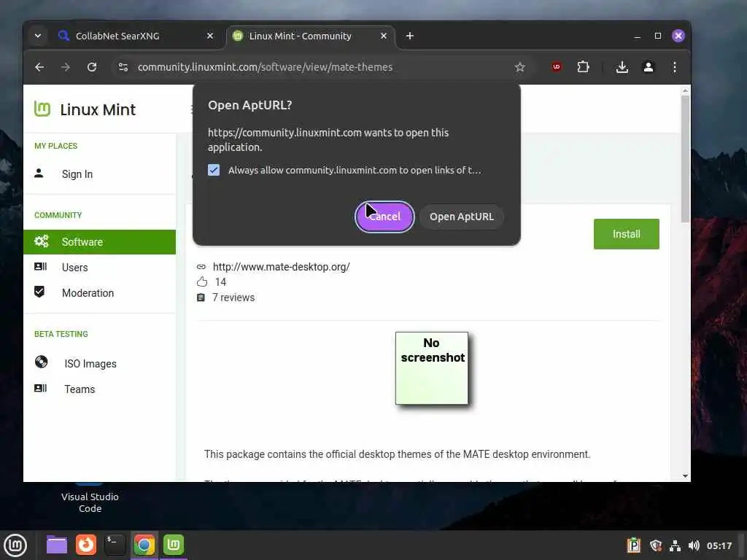Click the page vertical scrollbar thumb

click(x=685, y=158)
